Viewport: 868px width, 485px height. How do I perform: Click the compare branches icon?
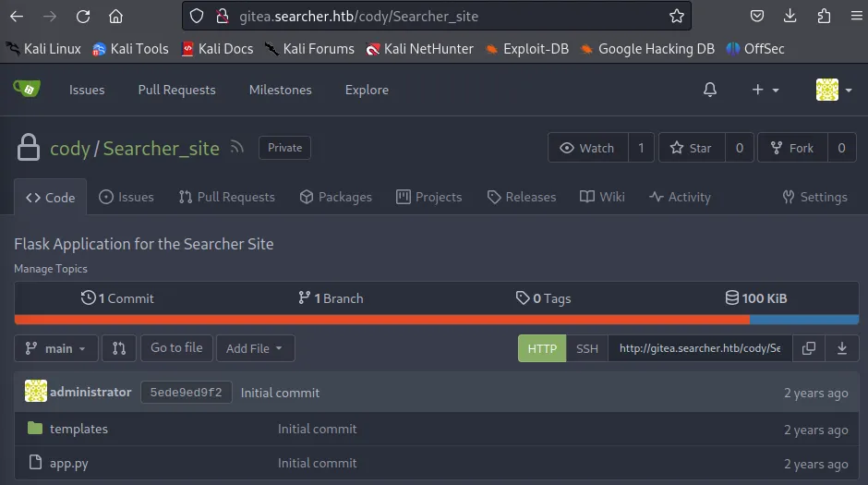coord(119,348)
